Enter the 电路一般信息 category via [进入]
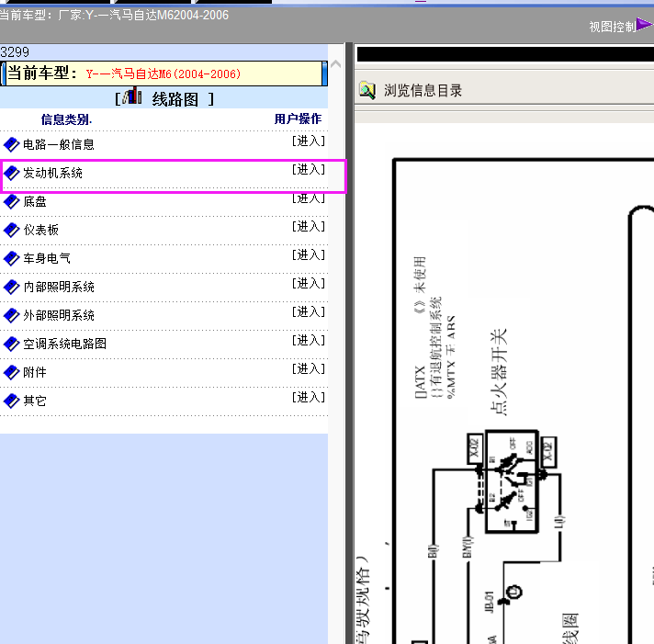The height and width of the screenshot is (644, 654). click(x=309, y=141)
